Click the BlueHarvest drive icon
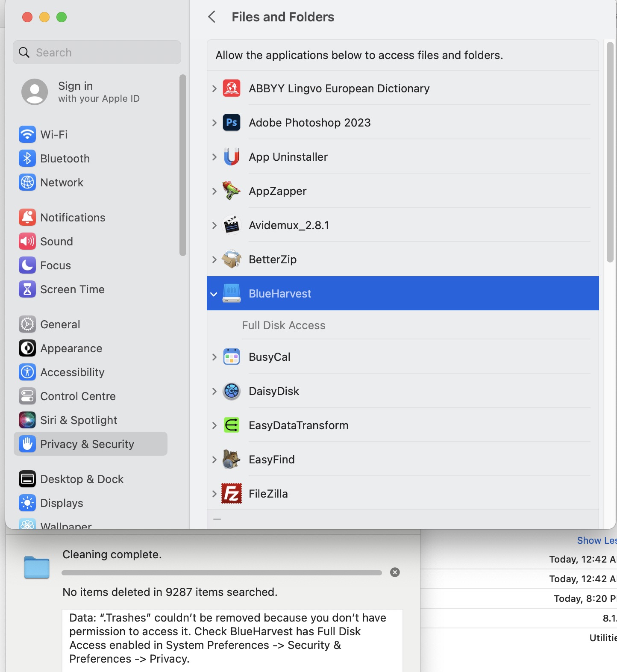617x672 pixels. click(x=232, y=294)
